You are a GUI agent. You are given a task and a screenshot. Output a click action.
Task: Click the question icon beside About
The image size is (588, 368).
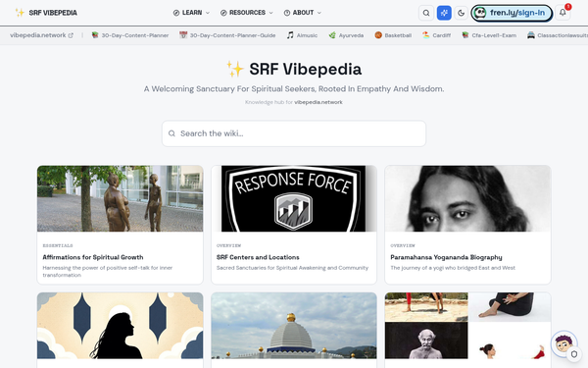[287, 13]
